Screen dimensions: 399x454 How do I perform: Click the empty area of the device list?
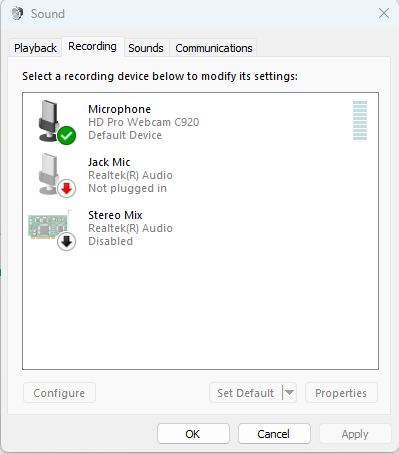pyautogui.click(x=200, y=310)
